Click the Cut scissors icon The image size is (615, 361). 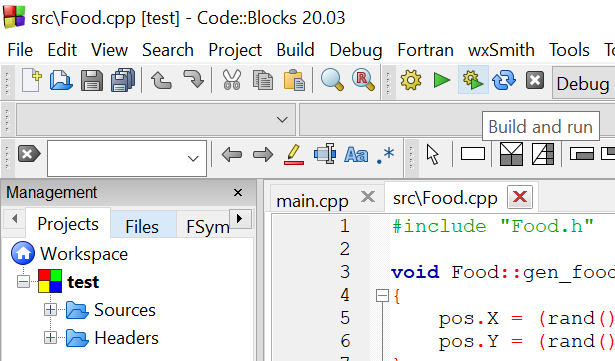tap(231, 80)
